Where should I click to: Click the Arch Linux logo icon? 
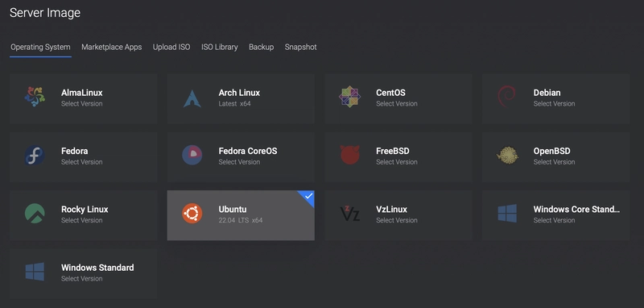(x=192, y=98)
